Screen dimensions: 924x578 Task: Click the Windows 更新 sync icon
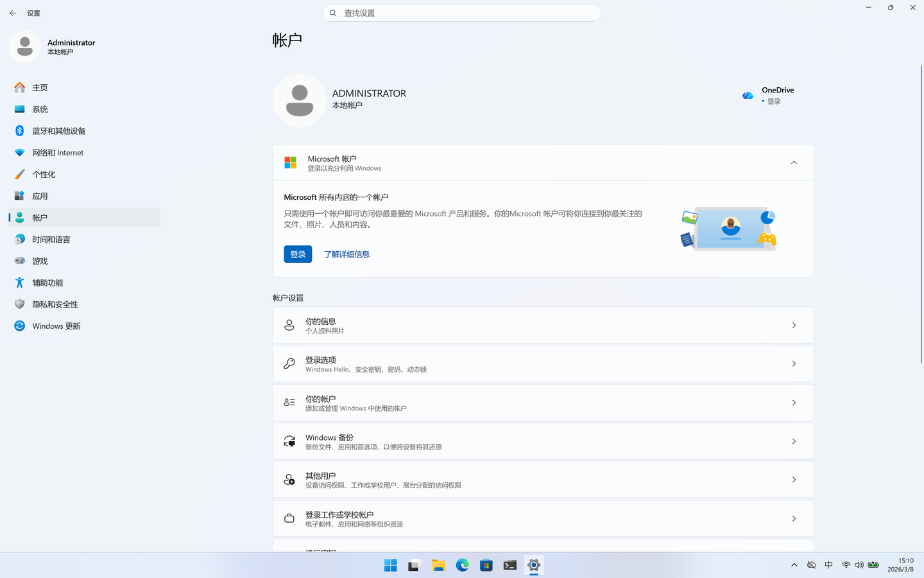click(x=20, y=326)
